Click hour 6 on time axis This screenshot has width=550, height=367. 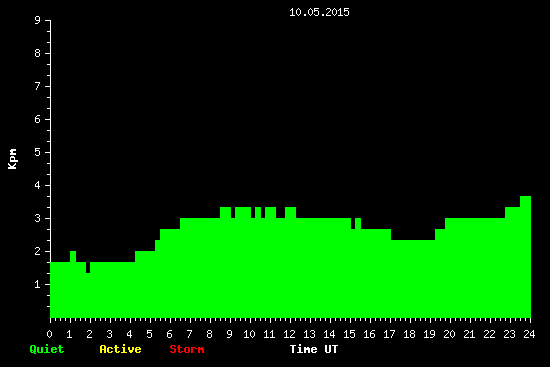[x=169, y=334]
